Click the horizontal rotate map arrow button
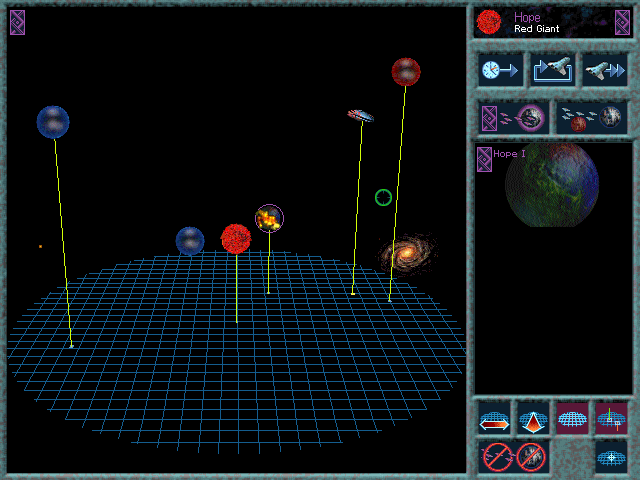The image size is (640, 480). [x=494, y=418]
